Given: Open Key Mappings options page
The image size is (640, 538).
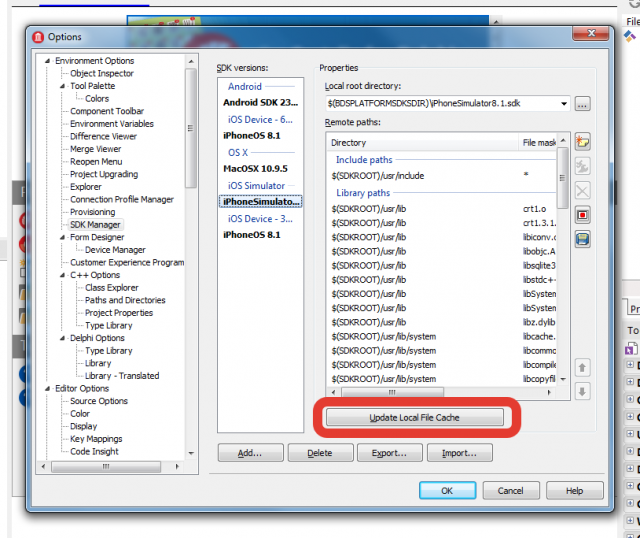Looking at the screenshot, I should pos(96,439).
